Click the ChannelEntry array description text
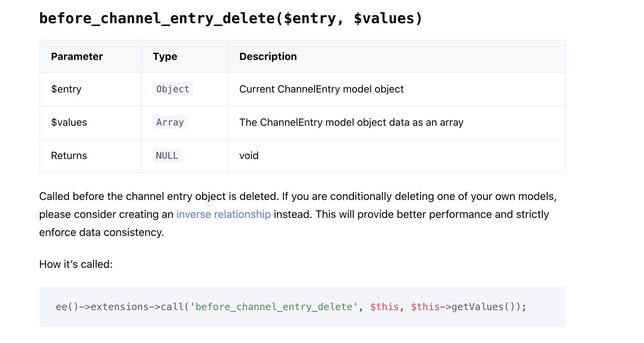The image size is (644, 343). tap(351, 122)
